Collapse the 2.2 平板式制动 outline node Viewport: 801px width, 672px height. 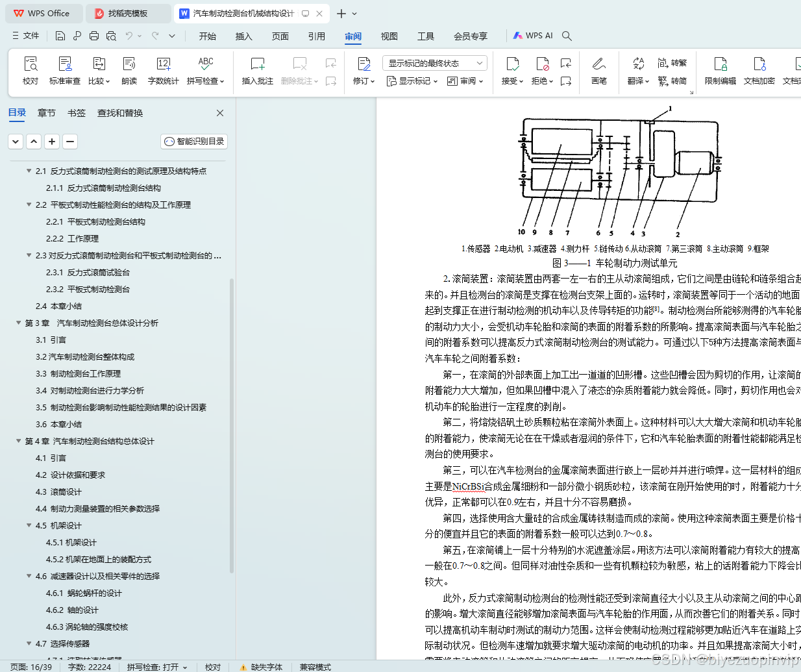(29, 205)
